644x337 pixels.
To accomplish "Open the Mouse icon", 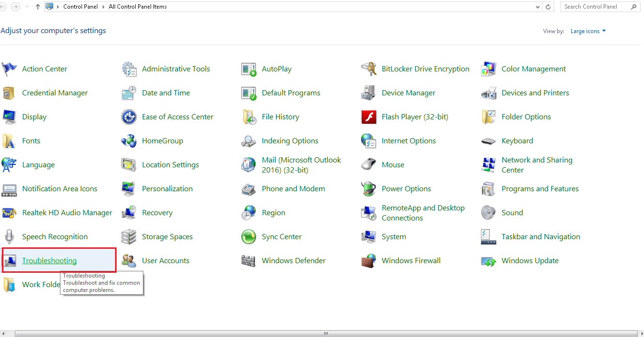I will 368,165.
